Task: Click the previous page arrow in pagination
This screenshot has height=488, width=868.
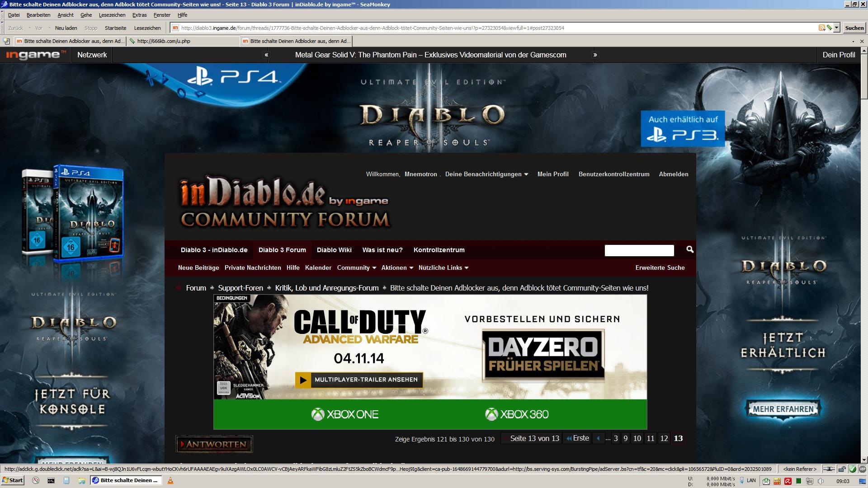Action: 598,438
